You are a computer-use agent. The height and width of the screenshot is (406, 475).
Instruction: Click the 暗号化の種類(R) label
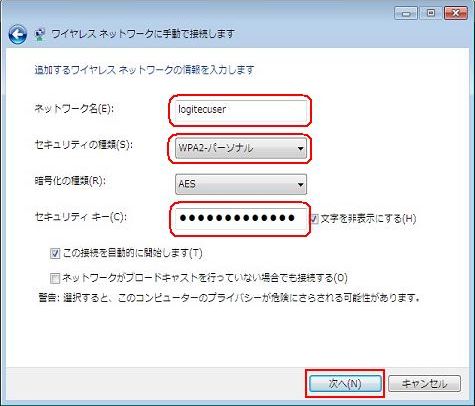click(x=70, y=181)
